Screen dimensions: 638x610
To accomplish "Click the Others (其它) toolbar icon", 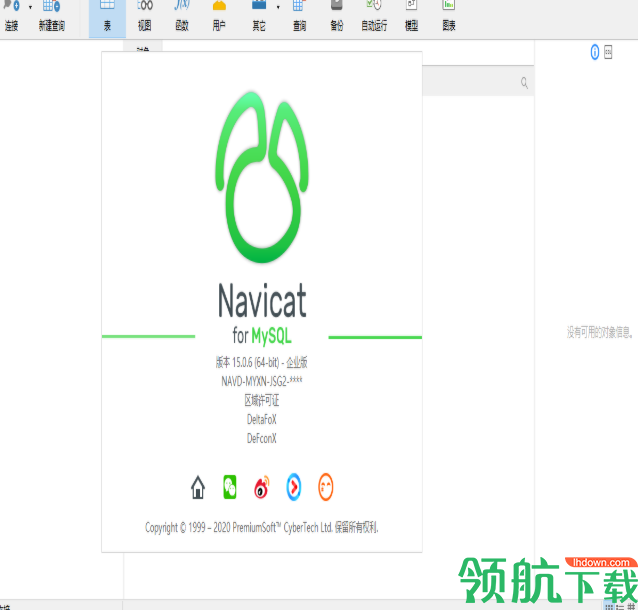I will pyautogui.click(x=259, y=16).
